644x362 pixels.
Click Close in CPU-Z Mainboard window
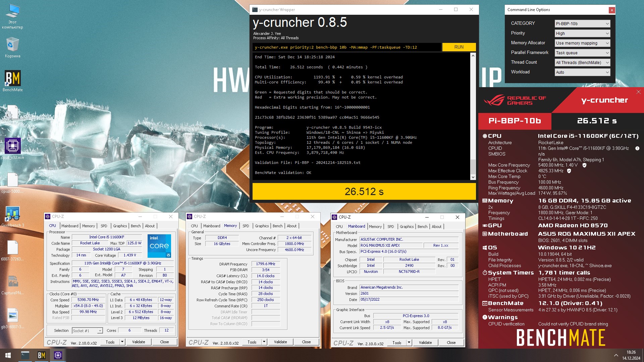(451, 343)
